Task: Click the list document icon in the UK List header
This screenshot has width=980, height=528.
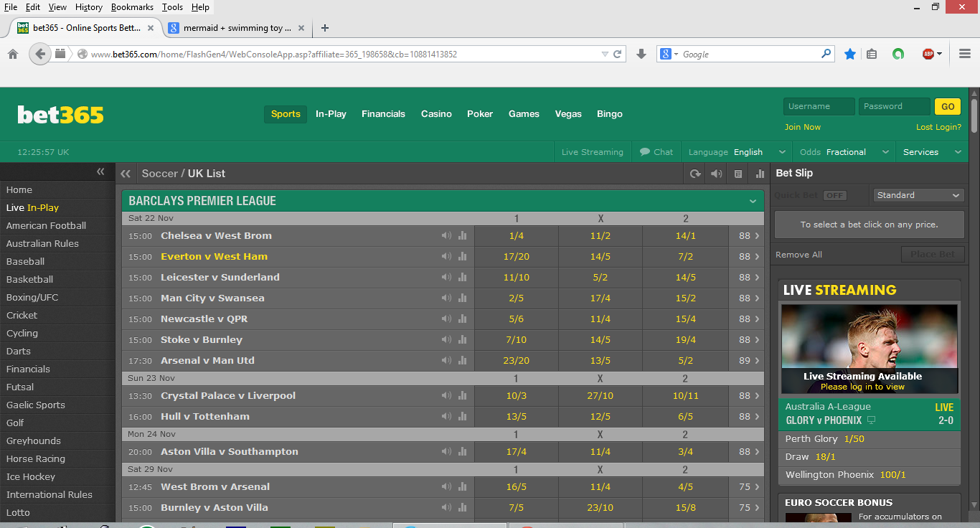Action: tap(738, 174)
